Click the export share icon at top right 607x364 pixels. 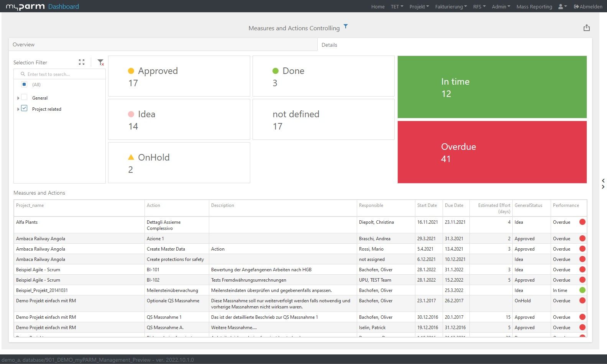(586, 28)
